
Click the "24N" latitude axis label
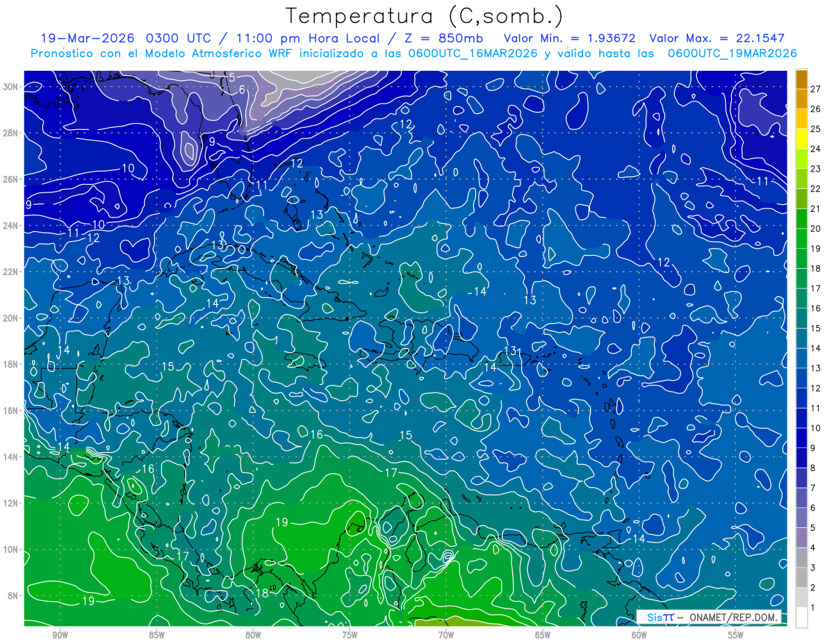click(x=12, y=226)
